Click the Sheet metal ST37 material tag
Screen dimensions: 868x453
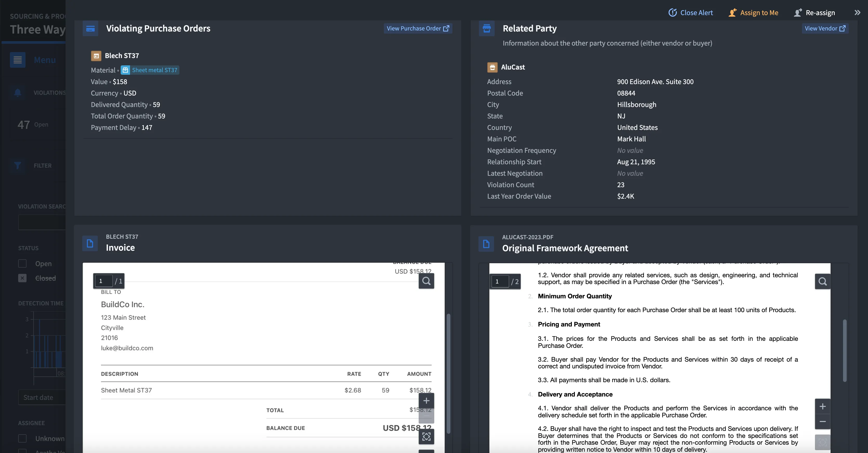coord(150,70)
